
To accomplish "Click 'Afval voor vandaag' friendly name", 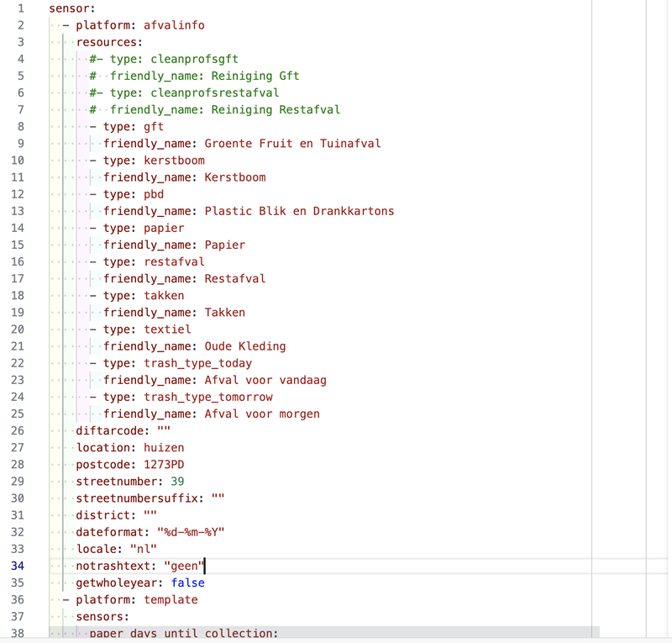I will click(x=265, y=380).
